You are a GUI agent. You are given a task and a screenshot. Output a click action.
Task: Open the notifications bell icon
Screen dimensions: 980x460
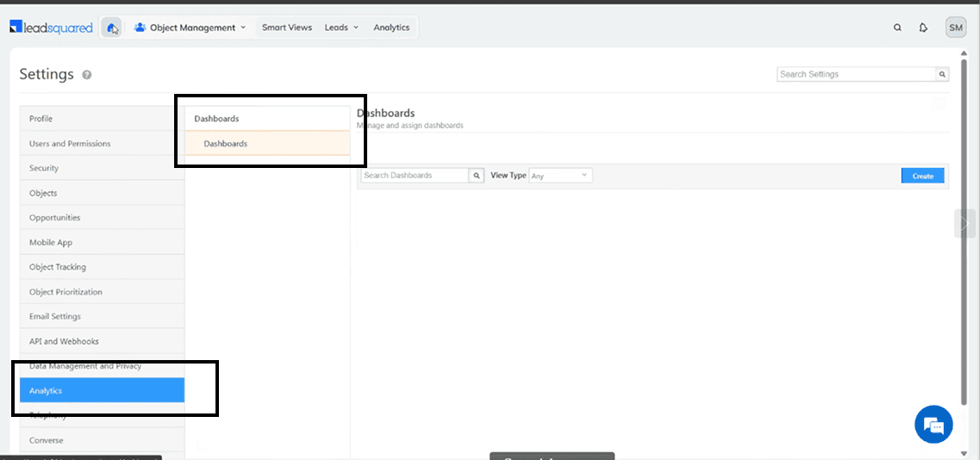point(923,28)
